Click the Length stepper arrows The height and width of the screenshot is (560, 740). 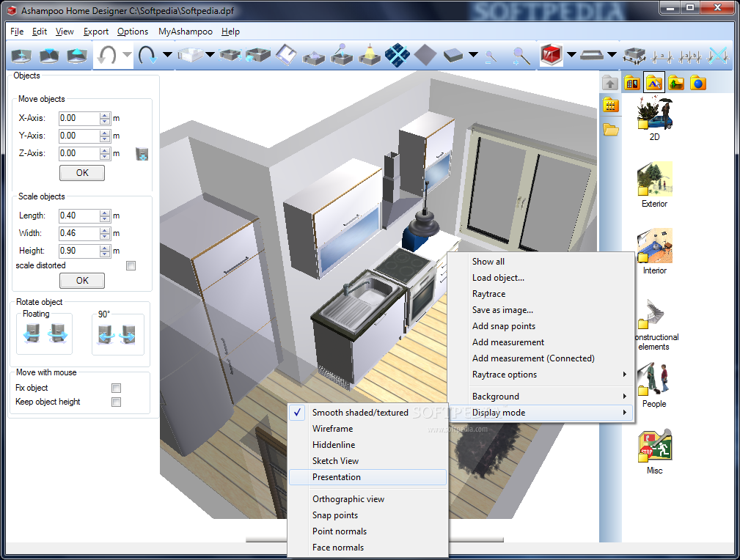(x=105, y=216)
